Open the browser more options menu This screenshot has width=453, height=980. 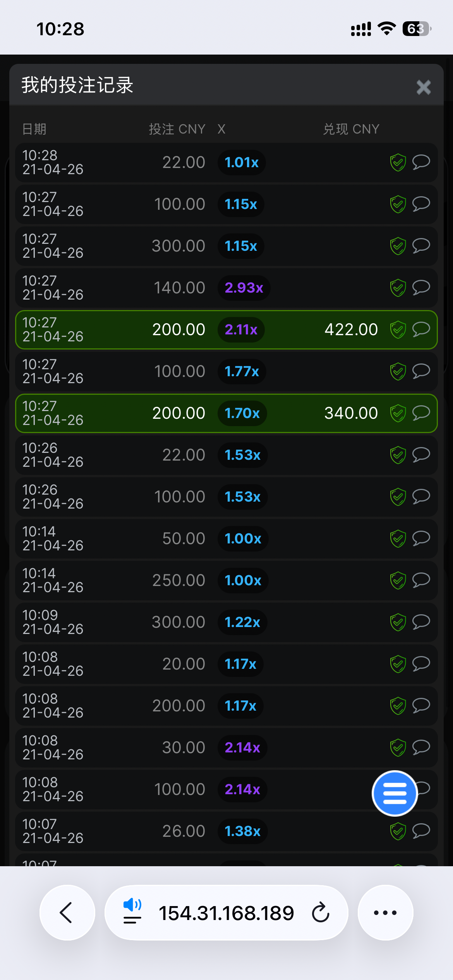[385, 913]
